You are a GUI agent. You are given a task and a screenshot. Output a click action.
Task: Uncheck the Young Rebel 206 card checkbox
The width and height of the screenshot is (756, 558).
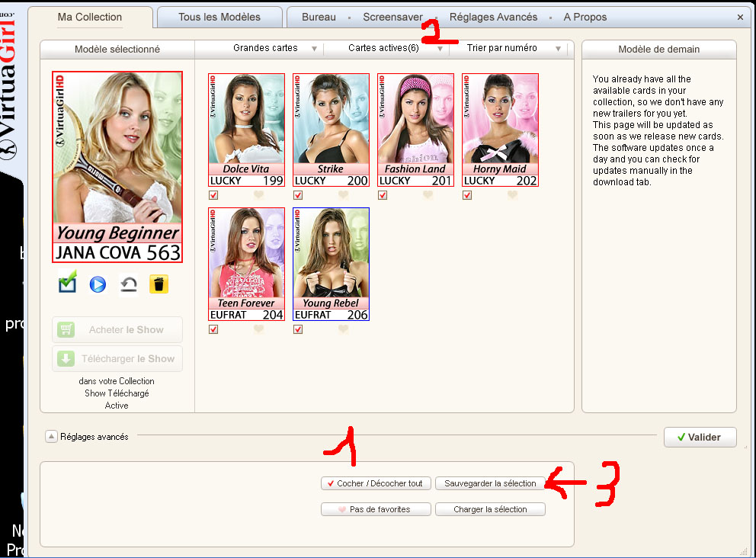[298, 329]
